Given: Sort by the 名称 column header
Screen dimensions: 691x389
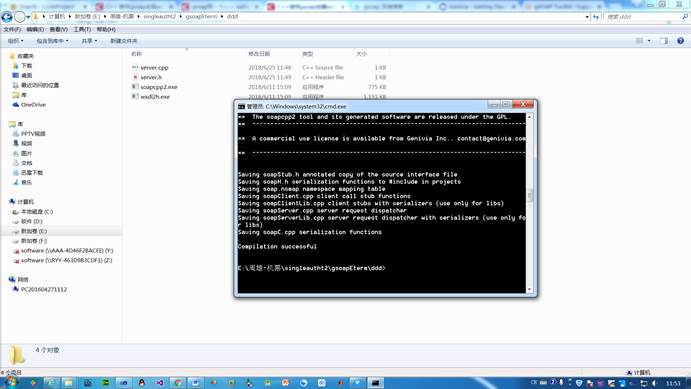Looking at the screenshot, I should point(137,54).
